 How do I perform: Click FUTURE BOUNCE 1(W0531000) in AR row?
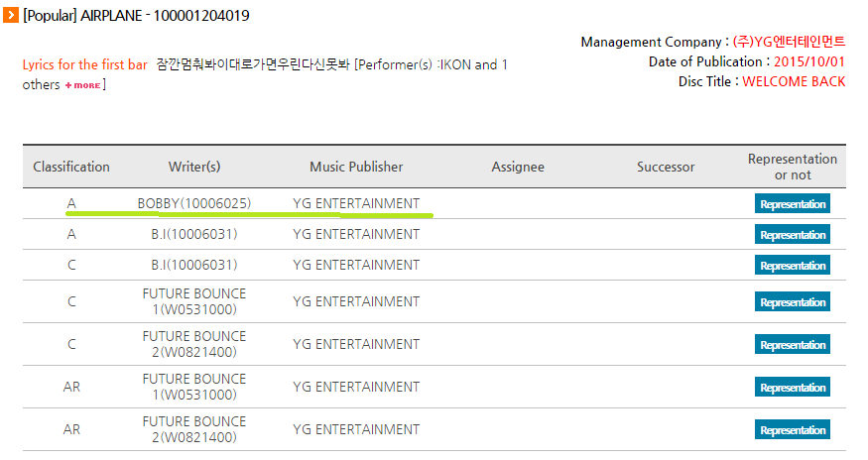point(194,387)
